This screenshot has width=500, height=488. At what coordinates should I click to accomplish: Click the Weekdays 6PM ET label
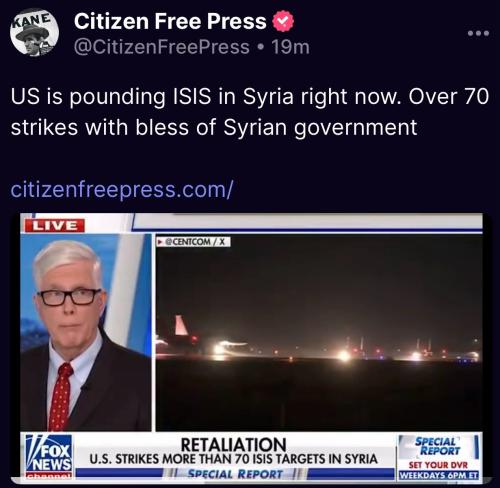pos(439,475)
